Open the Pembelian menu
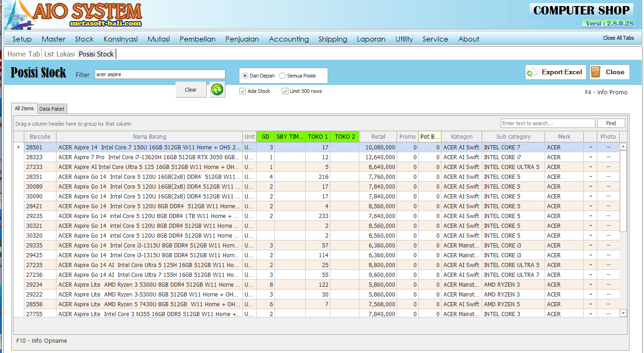 (x=197, y=39)
